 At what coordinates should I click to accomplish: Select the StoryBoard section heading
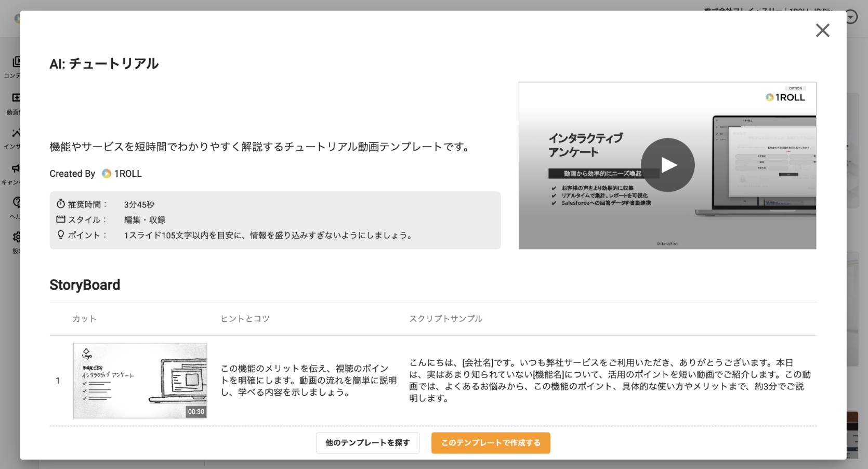85,285
